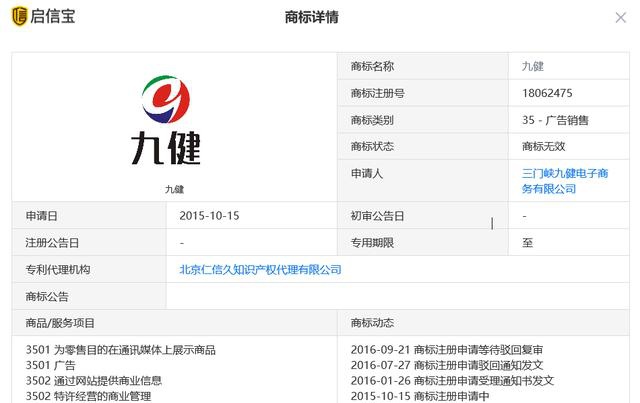Open applicant 三门峡九健电子商务有限公司 link
This screenshot has width=640, height=403.
coord(565,180)
